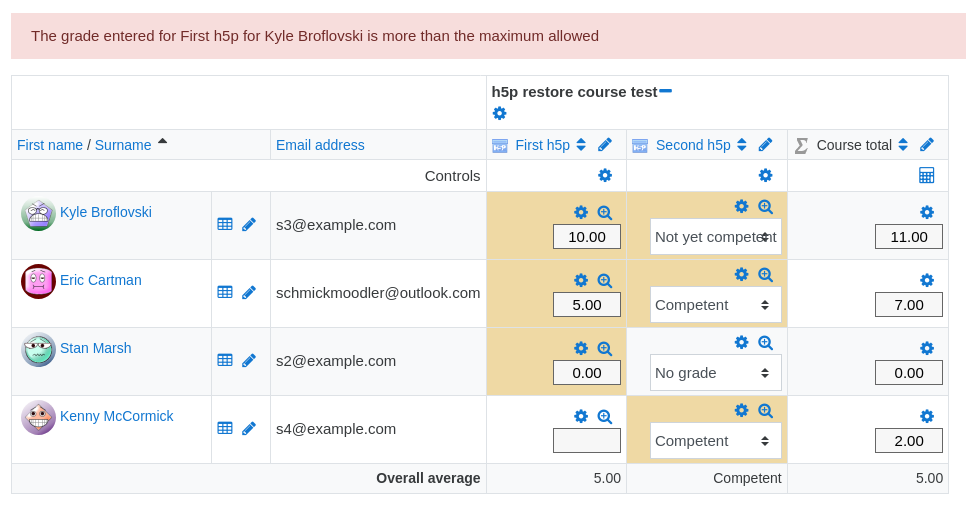966x521 pixels.
Task: Click Eric Cartman's avatar picture
Action: tap(38, 281)
